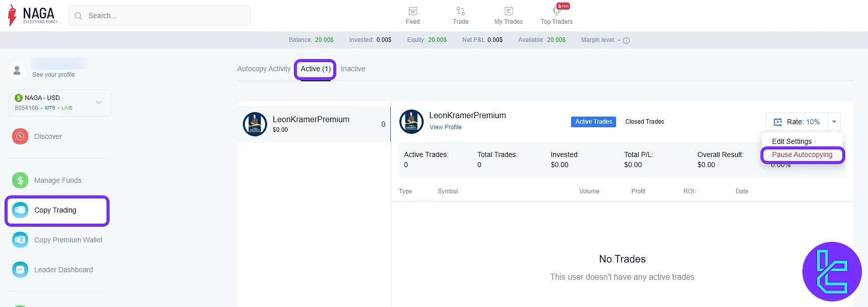Viewport: 868px width, 307px height.
Task: Open the My Trades icon
Action: (x=508, y=11)
